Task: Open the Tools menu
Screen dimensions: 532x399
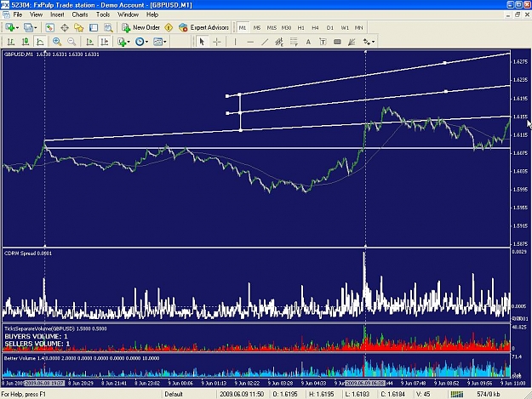Action: click(x=103, y=14)
